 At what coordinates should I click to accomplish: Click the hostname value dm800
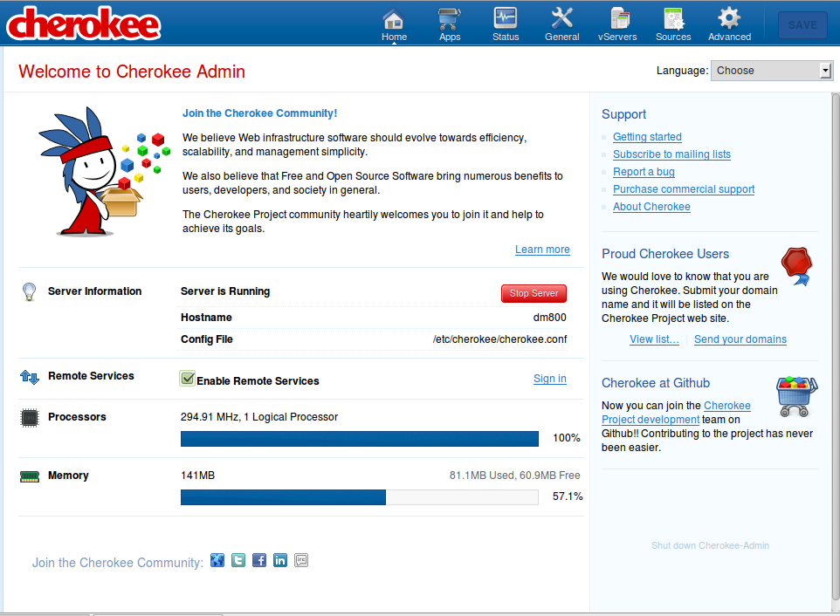(x=549, y=318)
